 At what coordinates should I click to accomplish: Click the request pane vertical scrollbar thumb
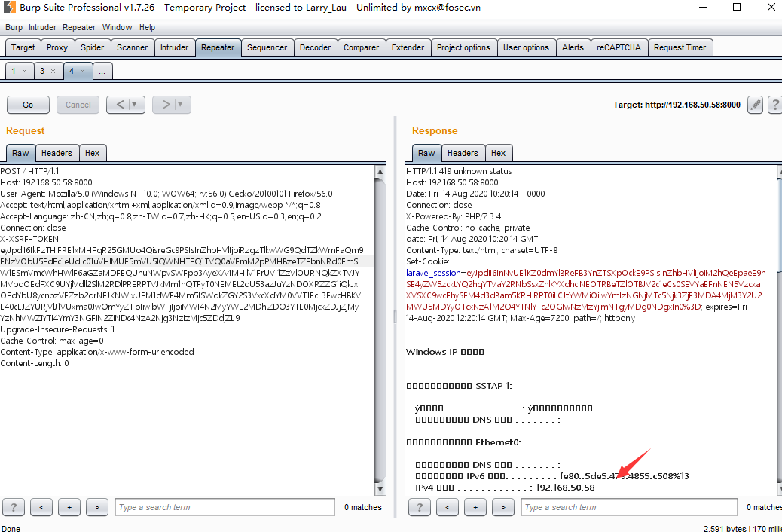click(x=380, y=329)
